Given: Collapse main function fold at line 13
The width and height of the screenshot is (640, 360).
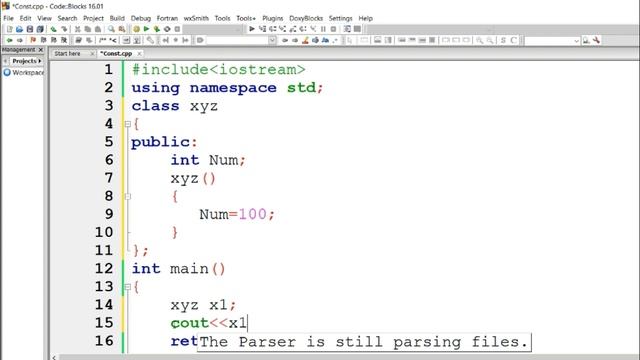Looking at the screenshot, I should [x=128, y=287].
